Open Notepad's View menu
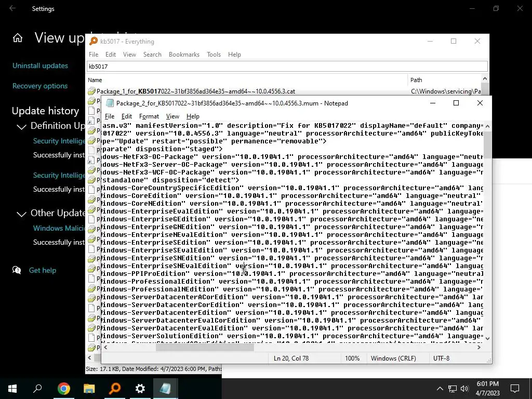Image resolution: width=532 pixels, height=399 pixels. click(172, 116)
